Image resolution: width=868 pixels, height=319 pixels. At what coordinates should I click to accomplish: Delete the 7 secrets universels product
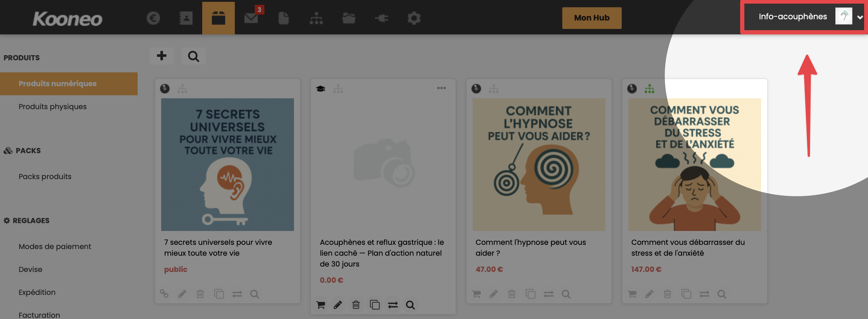click(x=200, y=294)
